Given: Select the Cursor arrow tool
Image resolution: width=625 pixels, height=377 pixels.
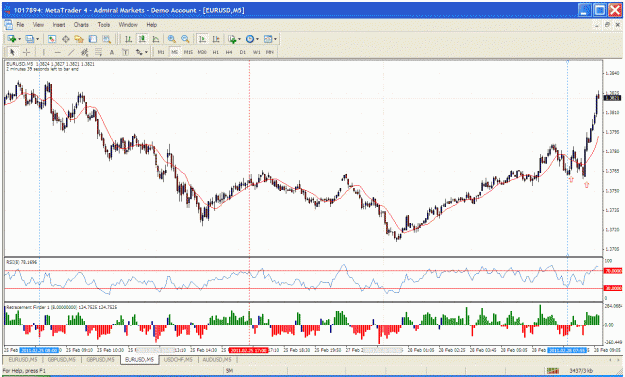Looking at the screenshot, I should point(13,52).
